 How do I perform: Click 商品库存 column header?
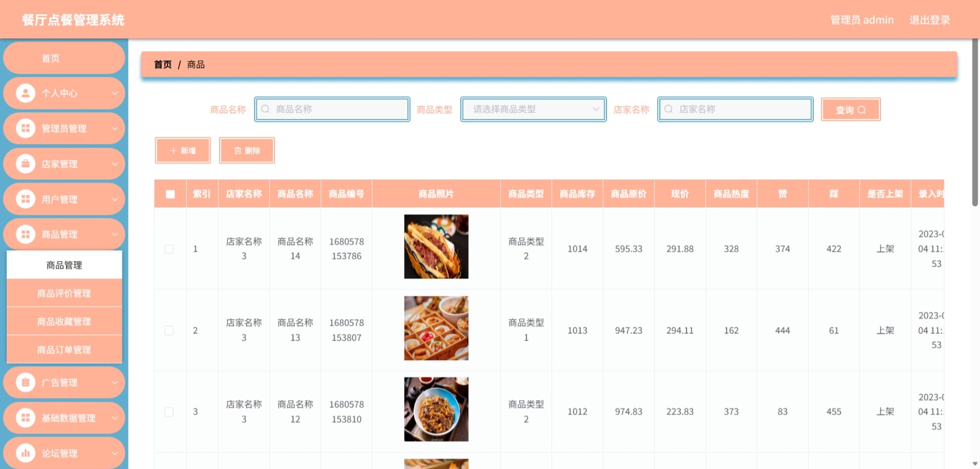577,194
